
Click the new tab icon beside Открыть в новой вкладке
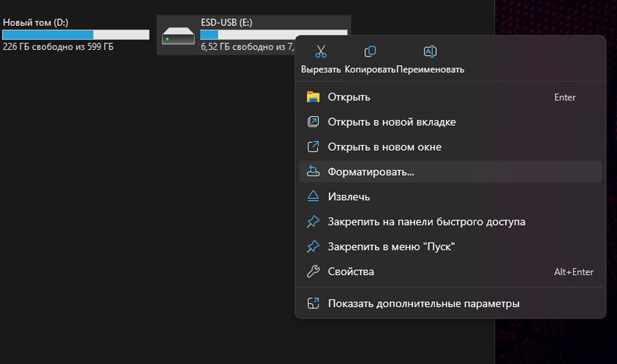tap(313, 122)
